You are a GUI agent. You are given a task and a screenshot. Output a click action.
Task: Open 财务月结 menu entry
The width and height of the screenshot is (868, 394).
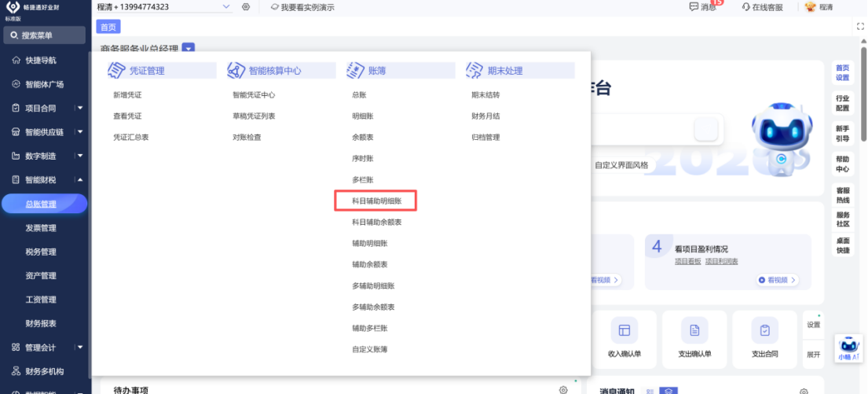pyautogui.click(x=485, y=116)
